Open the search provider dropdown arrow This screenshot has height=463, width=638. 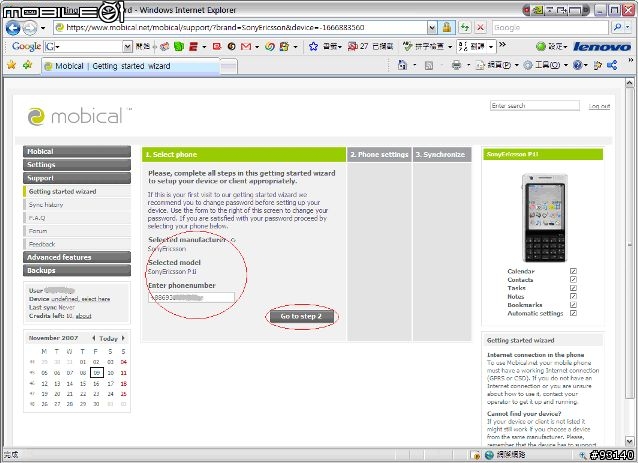click(x=628, y=27)
